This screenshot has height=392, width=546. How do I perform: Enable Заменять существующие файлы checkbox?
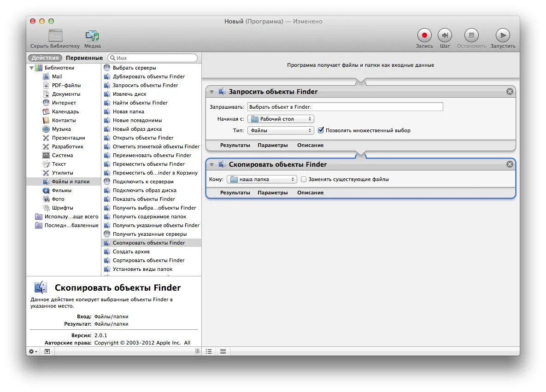click(x=304, y=179)
